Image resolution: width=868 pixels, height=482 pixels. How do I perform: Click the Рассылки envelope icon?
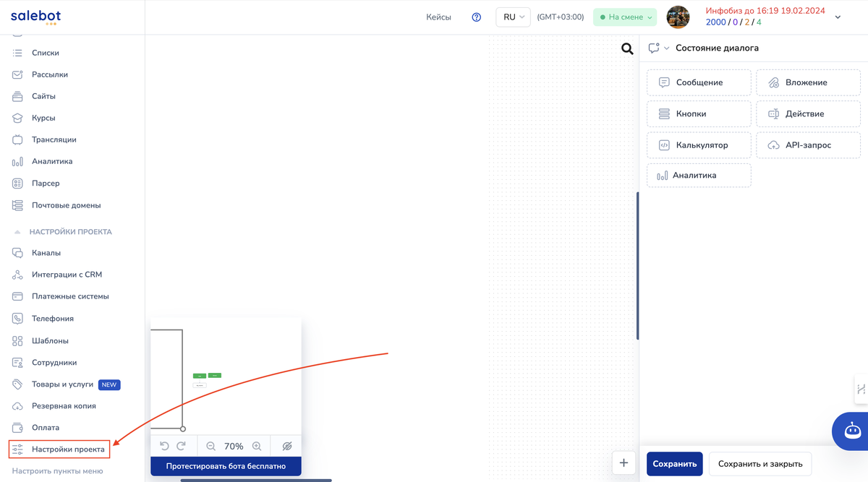pos(17,74)
